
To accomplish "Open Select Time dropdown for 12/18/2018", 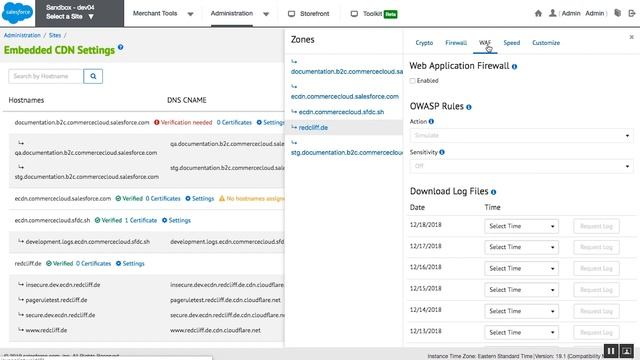I will coord(521,226).
